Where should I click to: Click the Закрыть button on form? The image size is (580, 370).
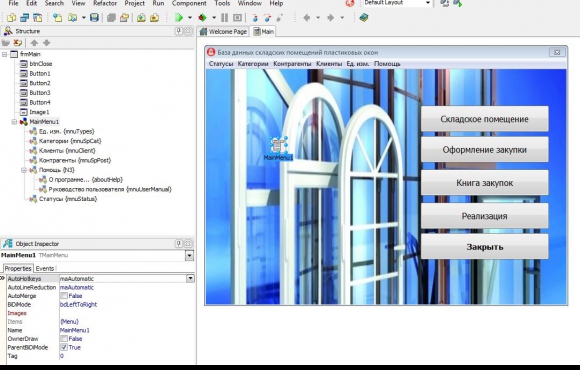pyautogui.click(x=485, y=246)
